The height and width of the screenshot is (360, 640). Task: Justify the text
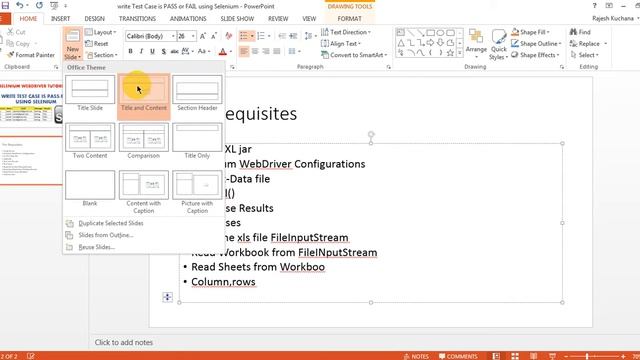[277, 51]
